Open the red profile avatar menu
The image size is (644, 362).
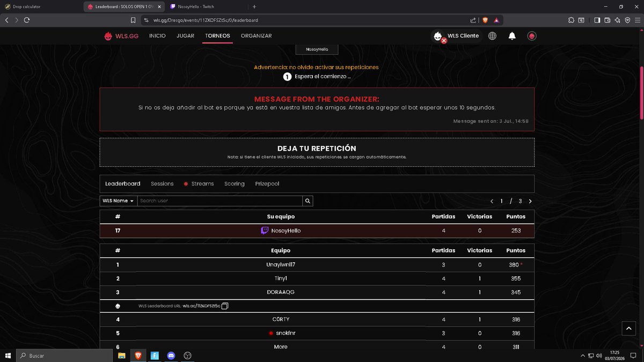pyautogui.click(x=532, y=36)
